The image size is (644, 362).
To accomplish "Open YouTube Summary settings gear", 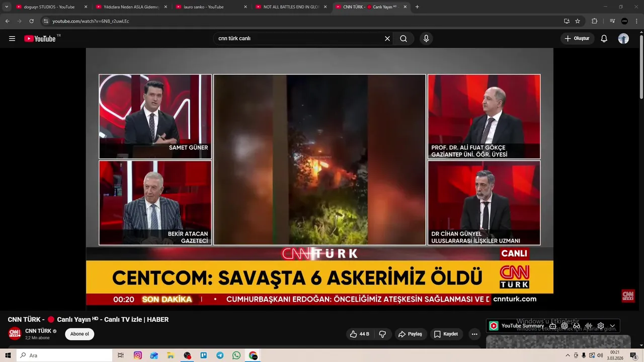I will click(601, 326).
